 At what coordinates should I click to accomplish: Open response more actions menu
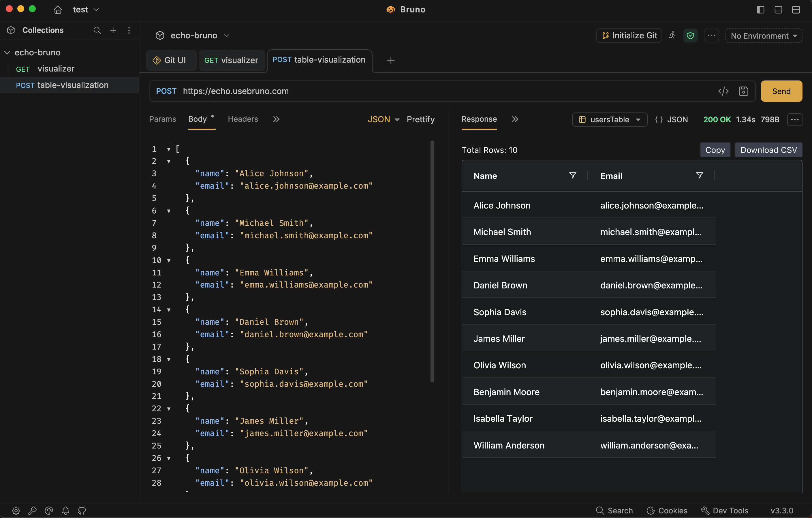point(795,119)
